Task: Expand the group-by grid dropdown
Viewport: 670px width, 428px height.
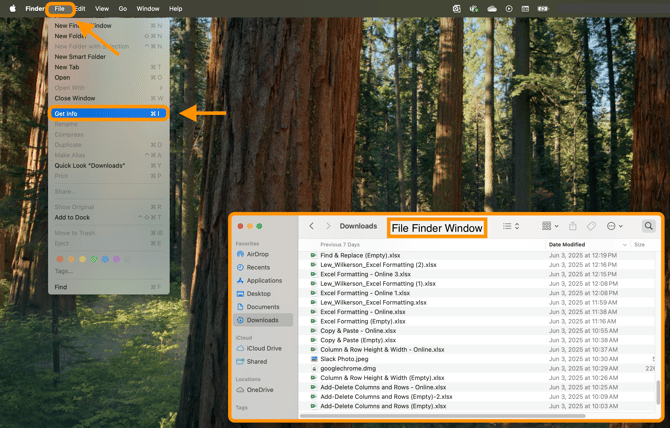Action: pyautogui.click(x=550, y=226)
